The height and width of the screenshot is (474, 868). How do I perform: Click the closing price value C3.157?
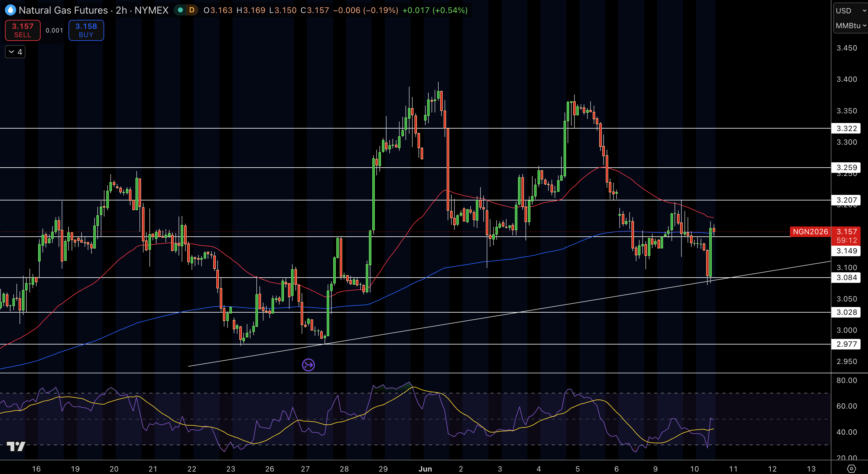[315, 10]
